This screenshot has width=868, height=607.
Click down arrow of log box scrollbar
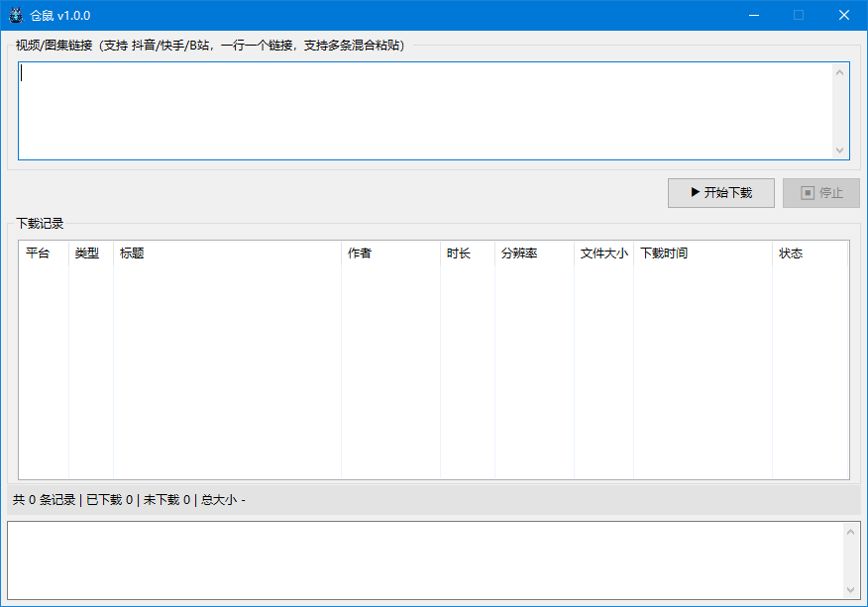[851, 590]
